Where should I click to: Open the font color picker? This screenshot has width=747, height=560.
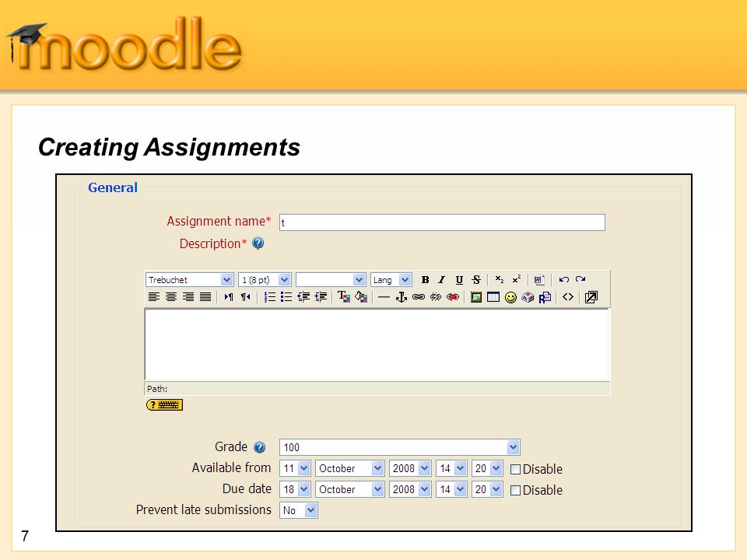pyautogui.click(x=343, y=297)
